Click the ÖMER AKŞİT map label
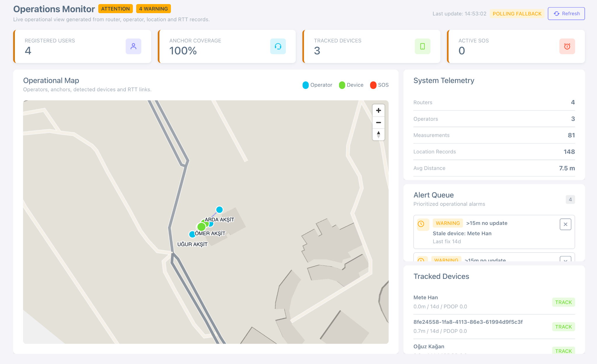Screen dimensions: 597x364 (210, 233)
